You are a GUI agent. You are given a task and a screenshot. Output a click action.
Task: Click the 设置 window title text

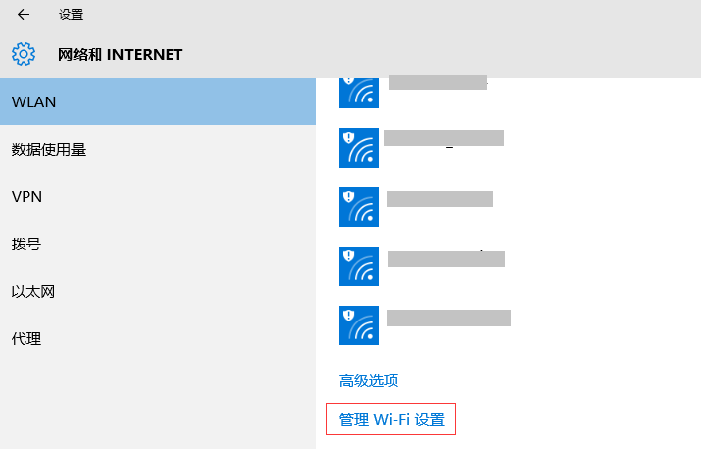click(x=71, y=15)
